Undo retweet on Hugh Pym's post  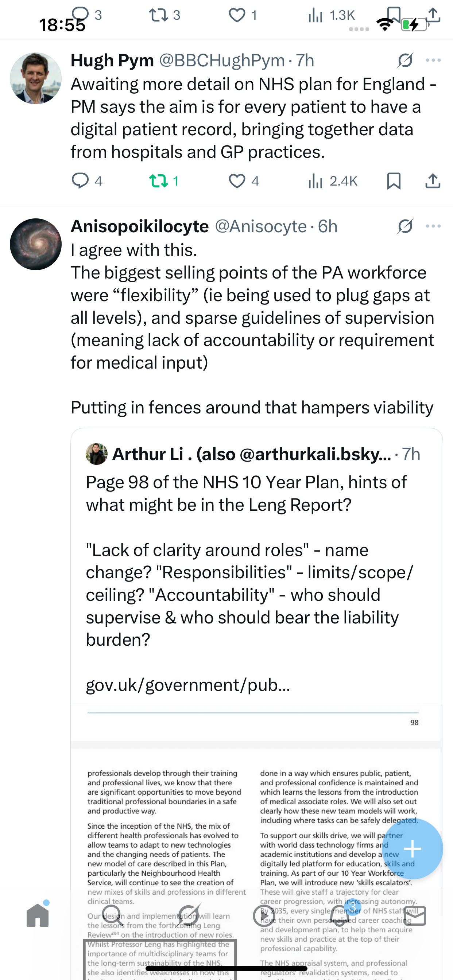[x=164, y=181]
